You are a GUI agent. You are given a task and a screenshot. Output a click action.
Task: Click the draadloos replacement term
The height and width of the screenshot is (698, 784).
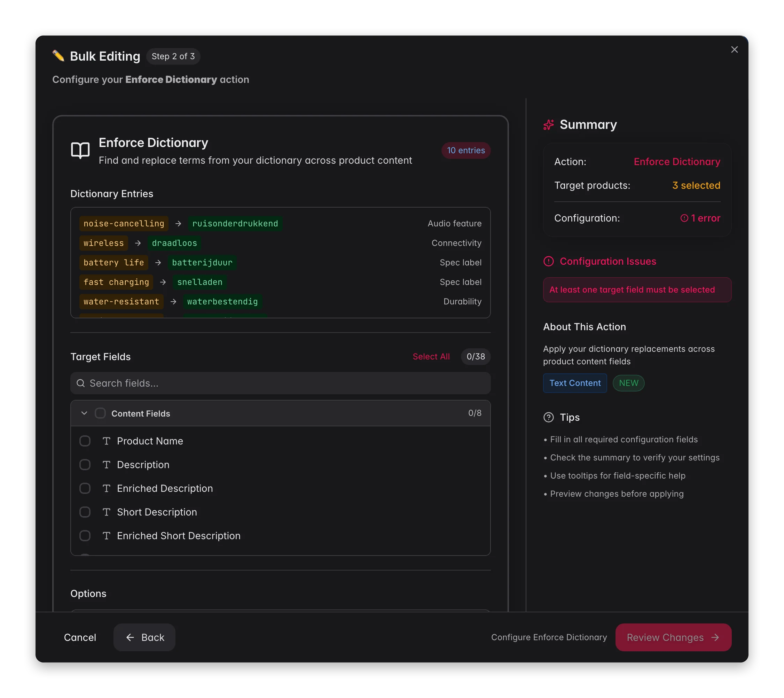pyautogui.click(x=174, y=243)
